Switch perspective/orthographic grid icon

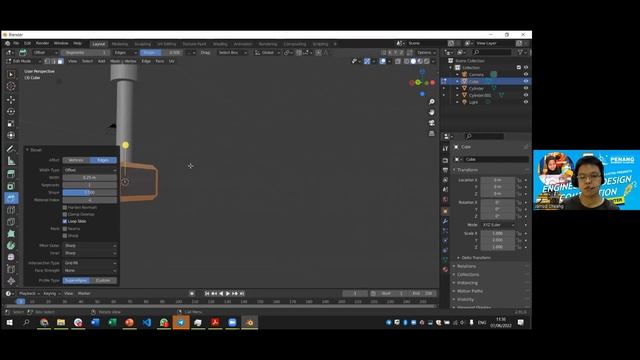click(x=432, y=133)
